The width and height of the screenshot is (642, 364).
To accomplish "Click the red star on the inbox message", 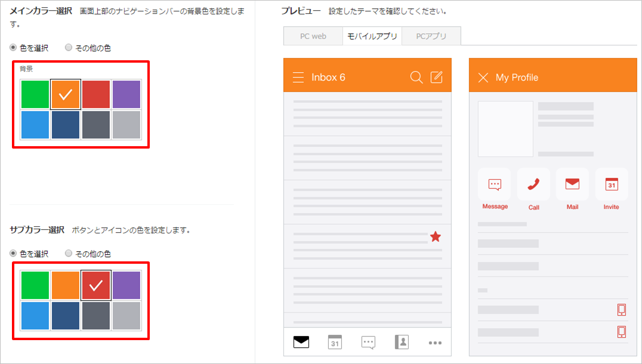I will [x=436, y=237].
